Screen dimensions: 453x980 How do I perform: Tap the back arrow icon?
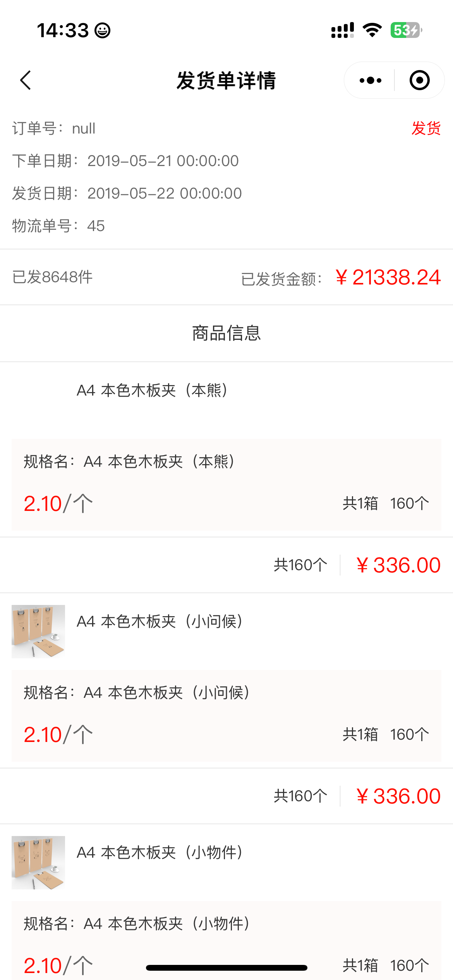(26, 81)
